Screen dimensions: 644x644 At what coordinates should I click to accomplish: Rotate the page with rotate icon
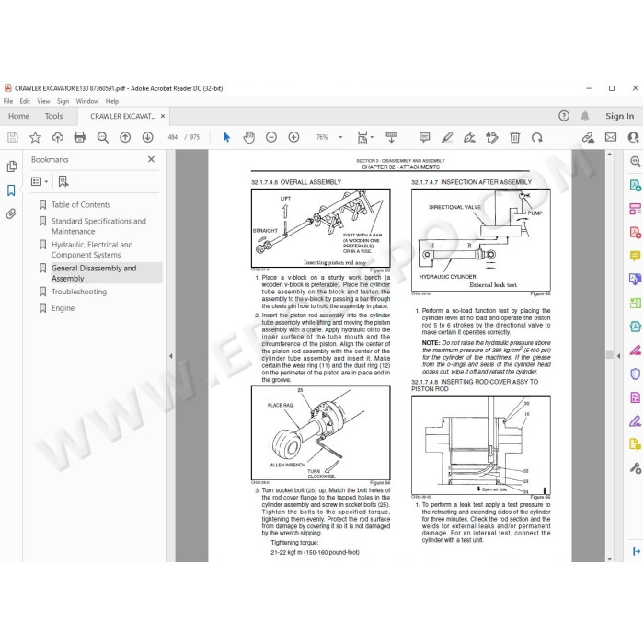tap(536, 137)
